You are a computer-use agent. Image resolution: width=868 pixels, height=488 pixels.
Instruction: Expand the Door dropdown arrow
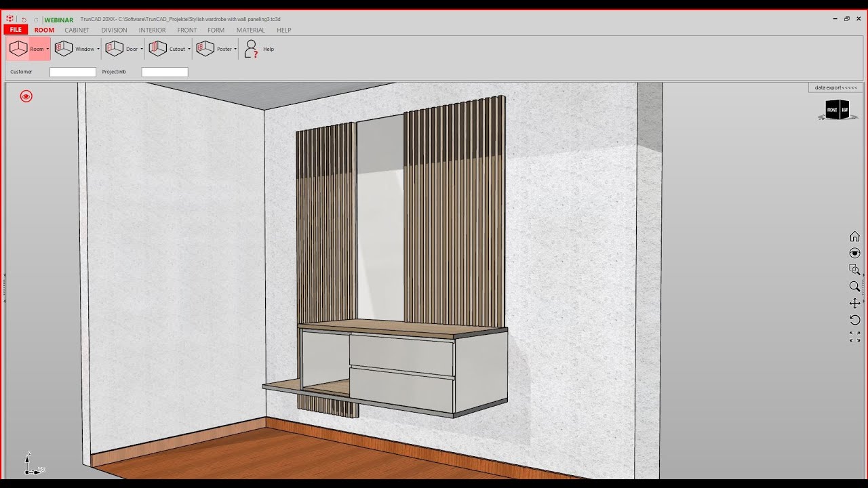tap(142, 49)
